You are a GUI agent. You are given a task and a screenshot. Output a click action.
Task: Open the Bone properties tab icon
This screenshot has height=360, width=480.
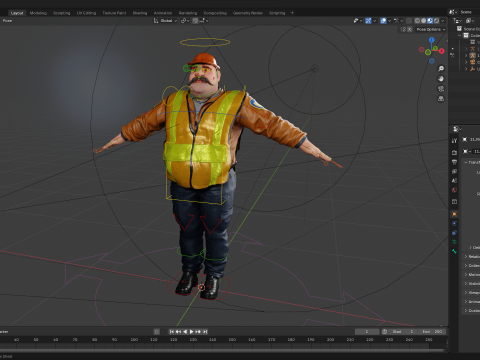454,251
